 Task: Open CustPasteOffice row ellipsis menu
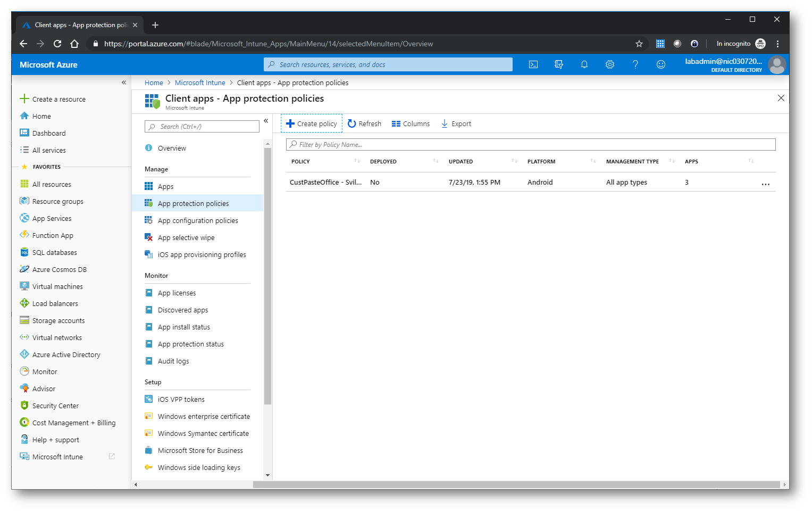click(x=766, y=184)
